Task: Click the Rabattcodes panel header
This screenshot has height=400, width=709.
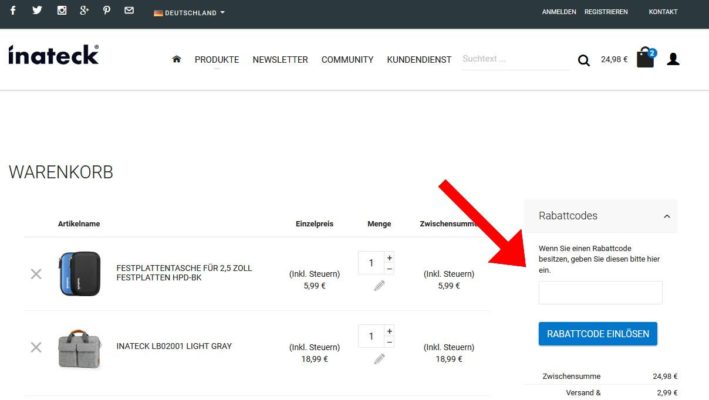Action: pyautogui.click(x=600, y=216)
